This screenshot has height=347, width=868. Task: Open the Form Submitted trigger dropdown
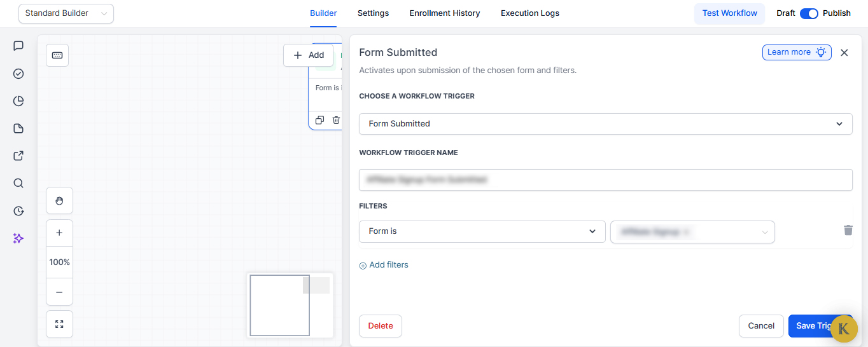pyautogui.click(x=605, y=124)
